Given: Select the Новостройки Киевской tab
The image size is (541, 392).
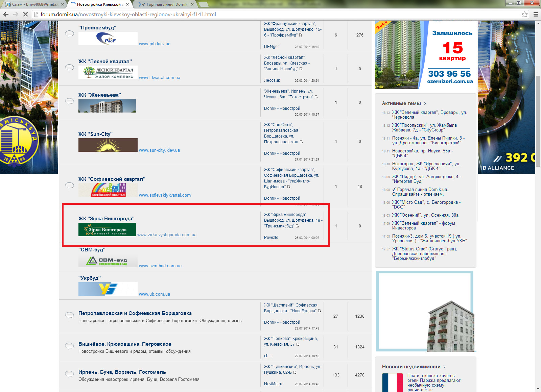Looking at the screenshot, I should click(x=100, y=4).
